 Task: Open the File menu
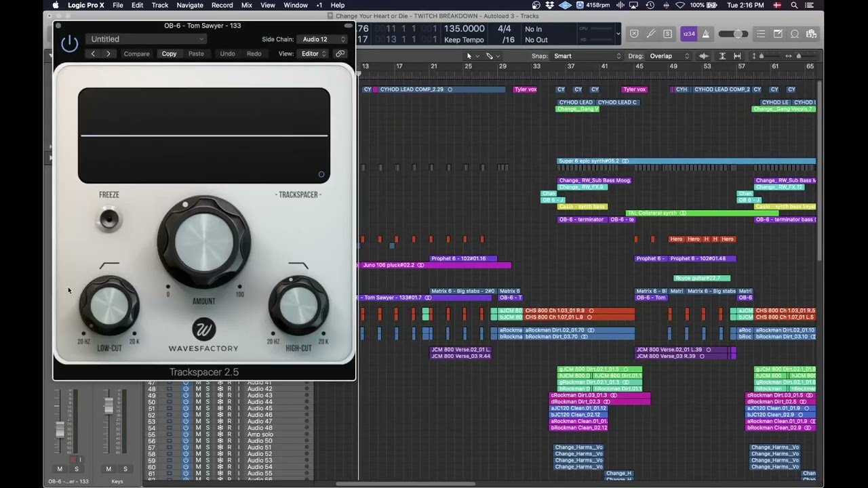pyautogui.click(x=118, y=5)
